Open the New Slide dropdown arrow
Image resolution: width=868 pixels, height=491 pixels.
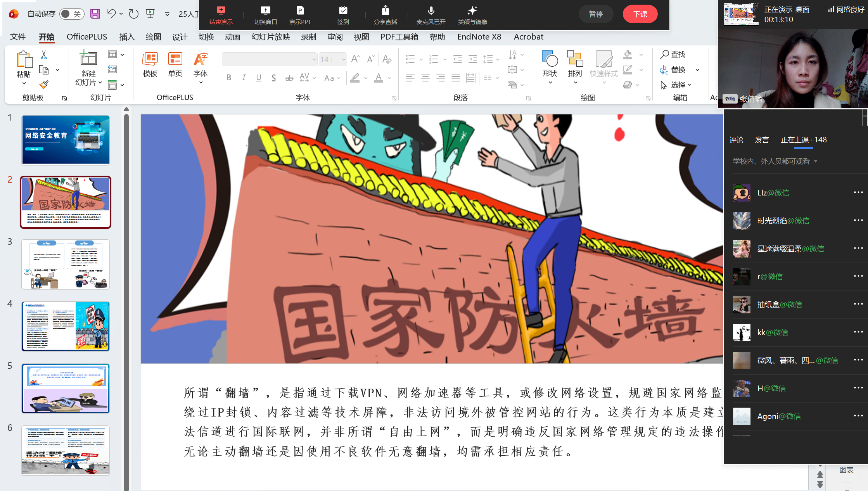click(100, 83)
